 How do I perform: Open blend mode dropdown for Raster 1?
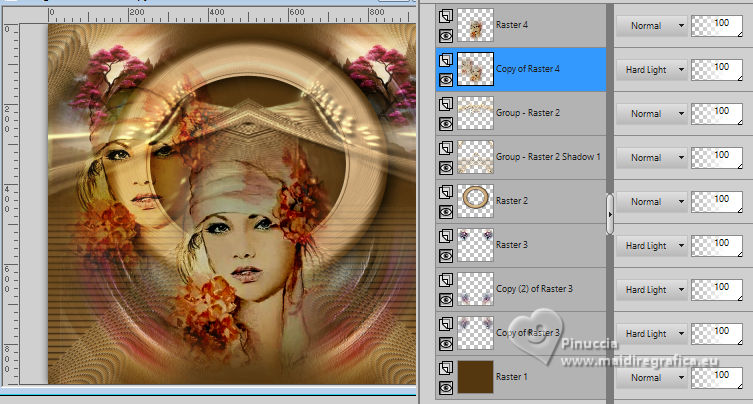(x=652, y=378)
